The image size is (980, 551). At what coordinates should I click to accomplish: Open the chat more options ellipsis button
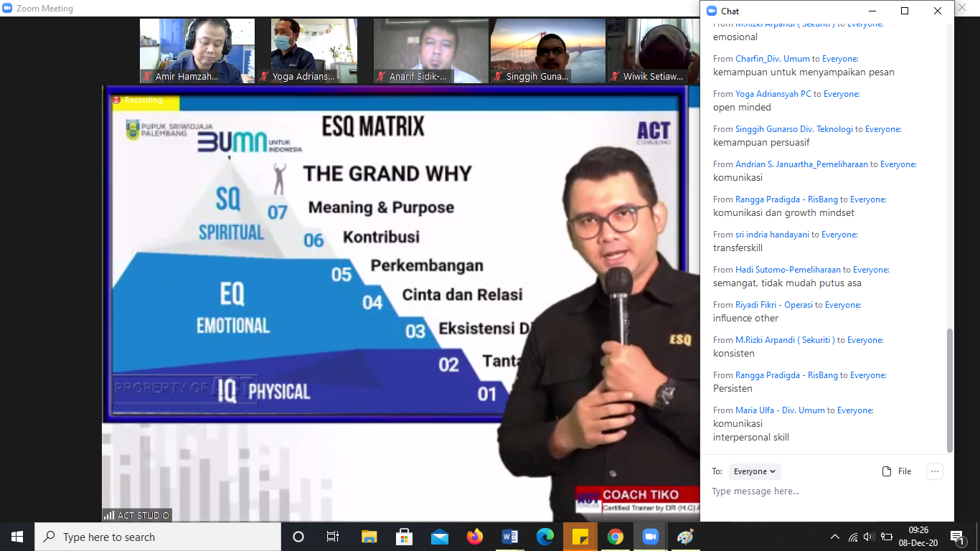pyautogui.click(x=933, y=471)
